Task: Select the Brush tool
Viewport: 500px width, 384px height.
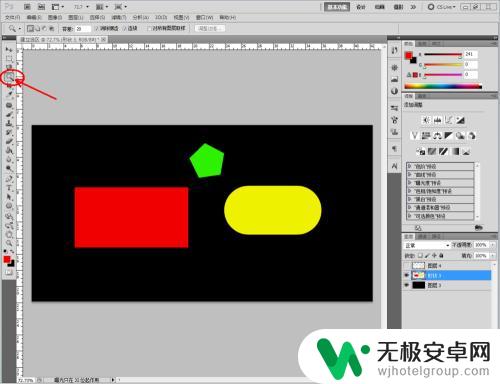Action: tap(9, 115)
